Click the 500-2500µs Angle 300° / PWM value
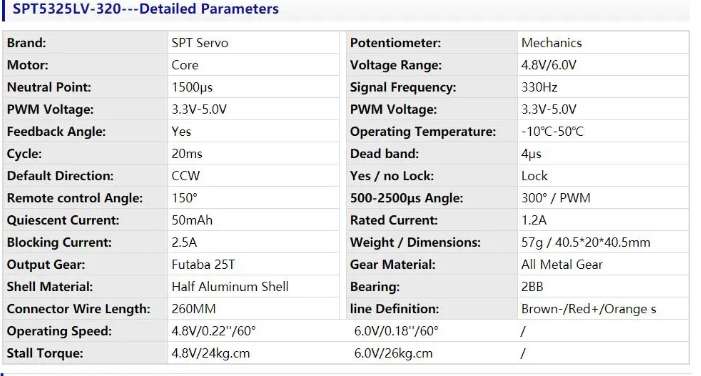701x376 pixels. tap(556, 198)
